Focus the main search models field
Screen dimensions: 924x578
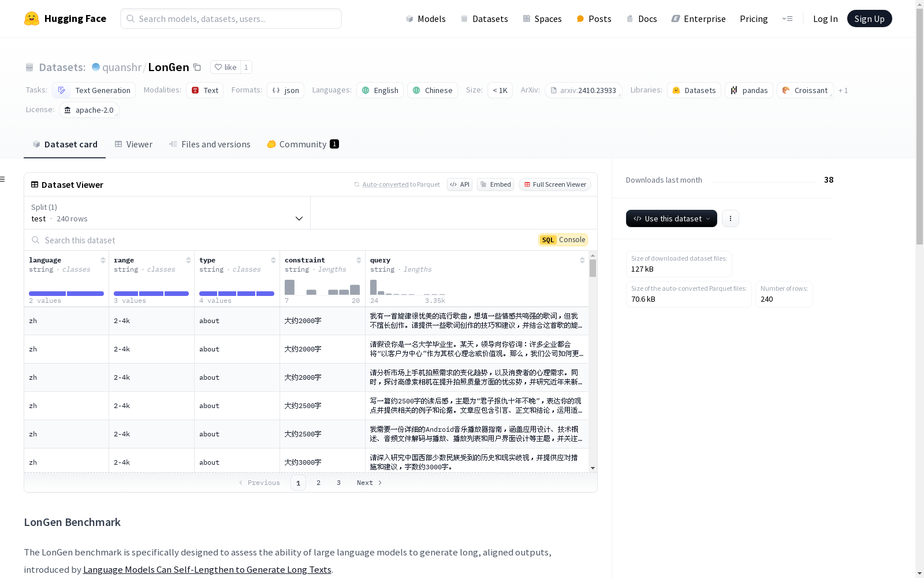tap(231, 18)
